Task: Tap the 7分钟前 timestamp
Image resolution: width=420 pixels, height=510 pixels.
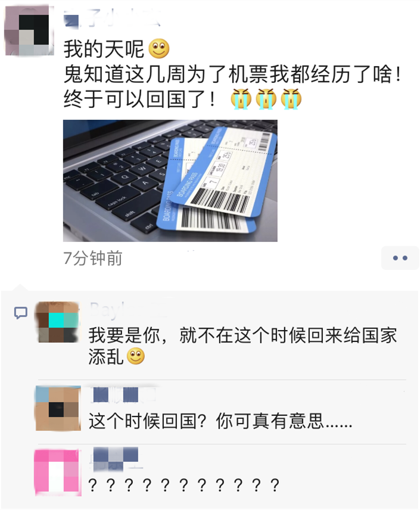Action: [x=93, y=258]
